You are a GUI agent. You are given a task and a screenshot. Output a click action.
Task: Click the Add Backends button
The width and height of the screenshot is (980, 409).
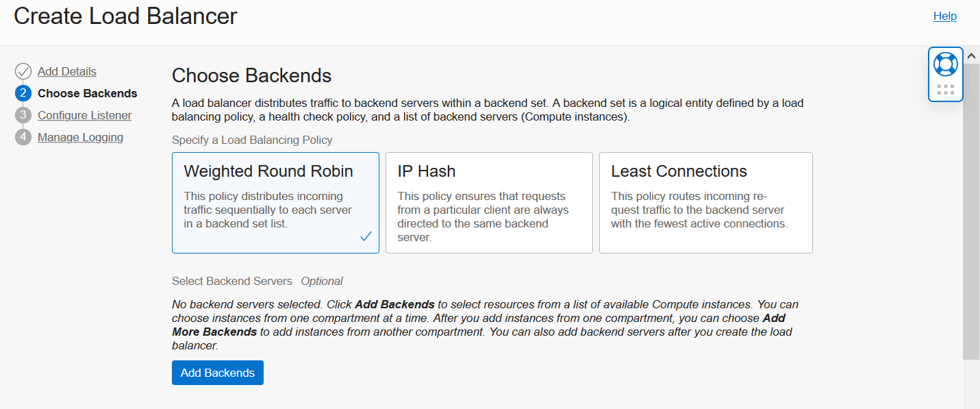coord(217,373)
